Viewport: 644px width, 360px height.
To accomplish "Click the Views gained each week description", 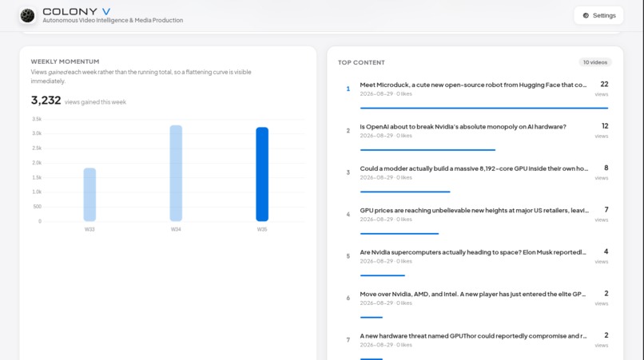I will 141,77.
